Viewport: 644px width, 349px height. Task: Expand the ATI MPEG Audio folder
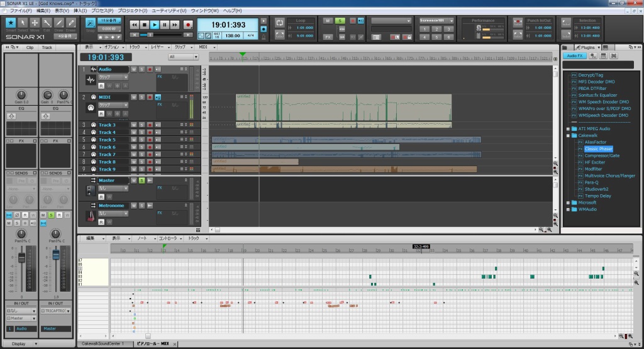pos(568,129)
